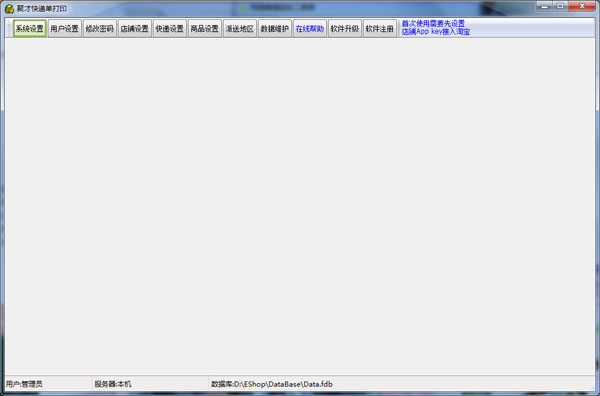Viewport: 600px width, 396px height.
Task: Open 软件注册 registration
Action: pos(380,29)
